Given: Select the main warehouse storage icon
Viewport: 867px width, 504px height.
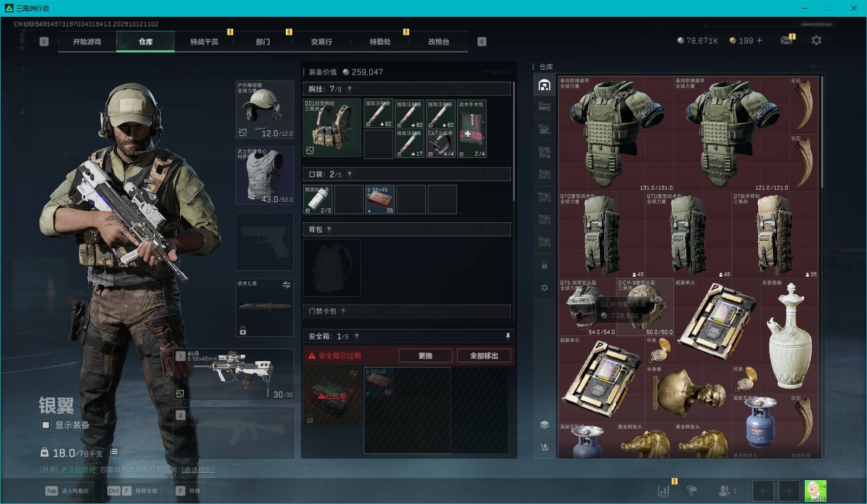Looking at the screenshot, I should pyautogui.click(x=544, y=85).
